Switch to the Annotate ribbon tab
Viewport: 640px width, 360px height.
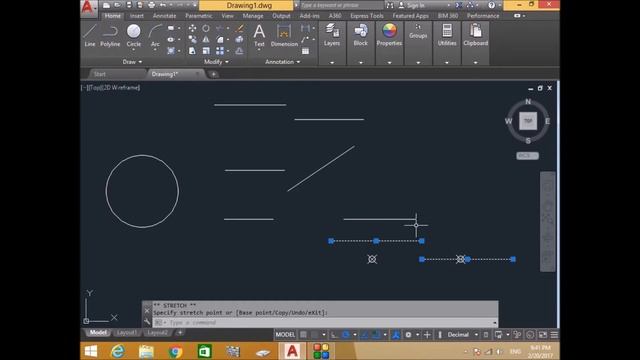(x=164, y=16)
